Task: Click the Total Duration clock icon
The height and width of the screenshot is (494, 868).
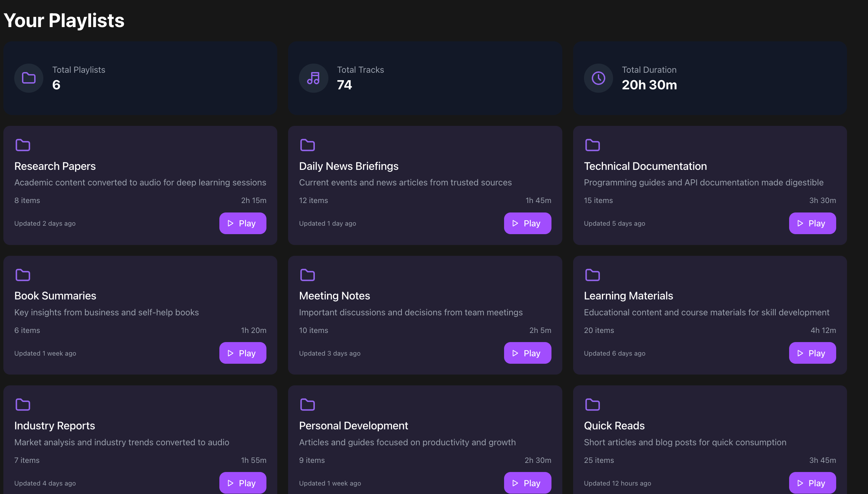Action: 598,78
